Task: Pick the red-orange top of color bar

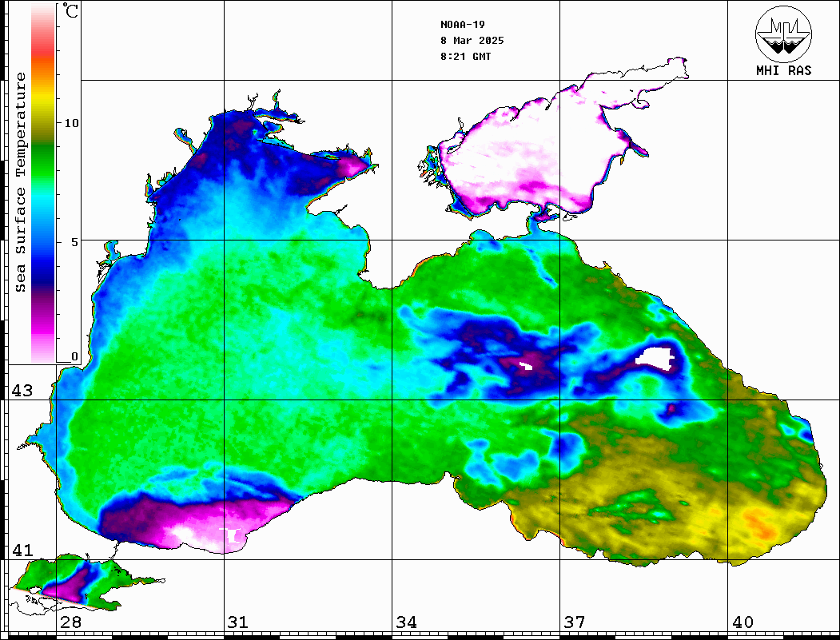Action: 43,56
